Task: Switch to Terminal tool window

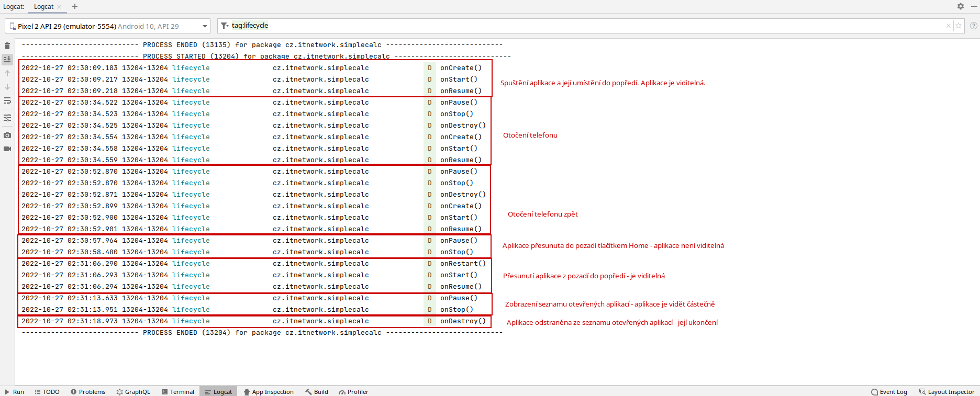Action: [177, 392]
